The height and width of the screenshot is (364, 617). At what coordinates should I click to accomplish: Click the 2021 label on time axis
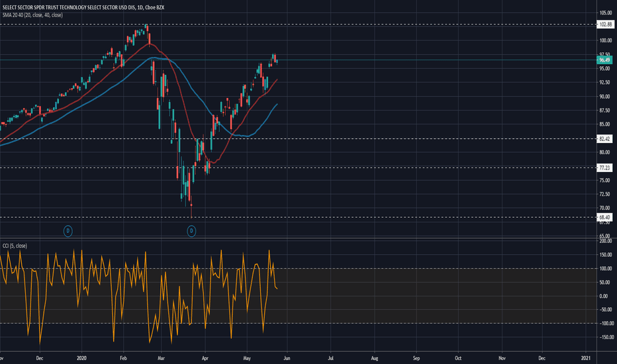tap(586, 358)
